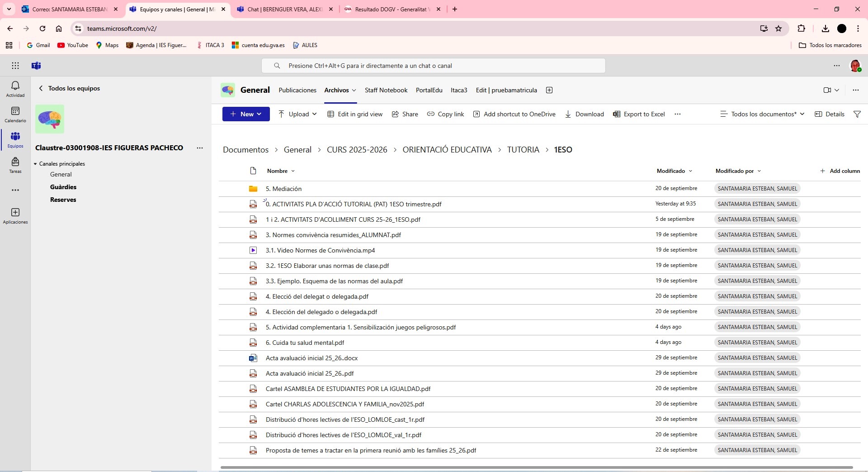Go to TUTORIA in the breadcrumb
Viewport: 868px width, 472px height.
point(523,150)
